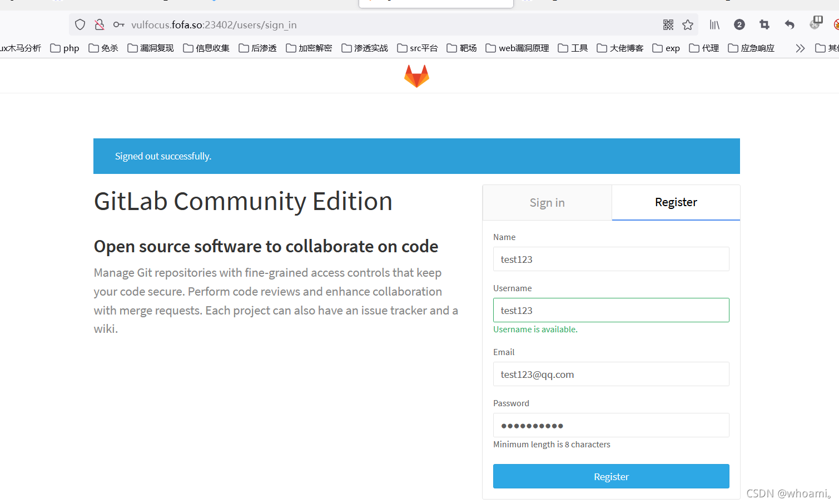839x504 pixels.
Task: Show more bookmarks with double chevron
Action: coord(800,48)
